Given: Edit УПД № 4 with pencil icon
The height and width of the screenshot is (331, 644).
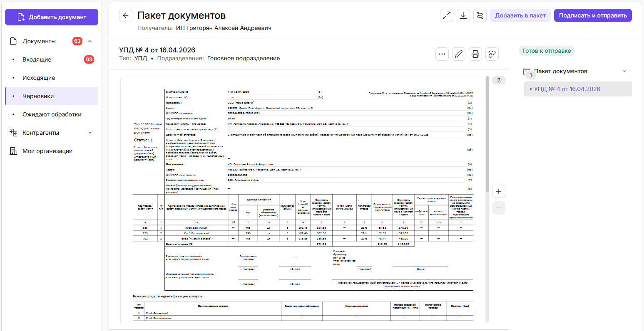Looking at the screenshot, I should (x=459, y=54).
